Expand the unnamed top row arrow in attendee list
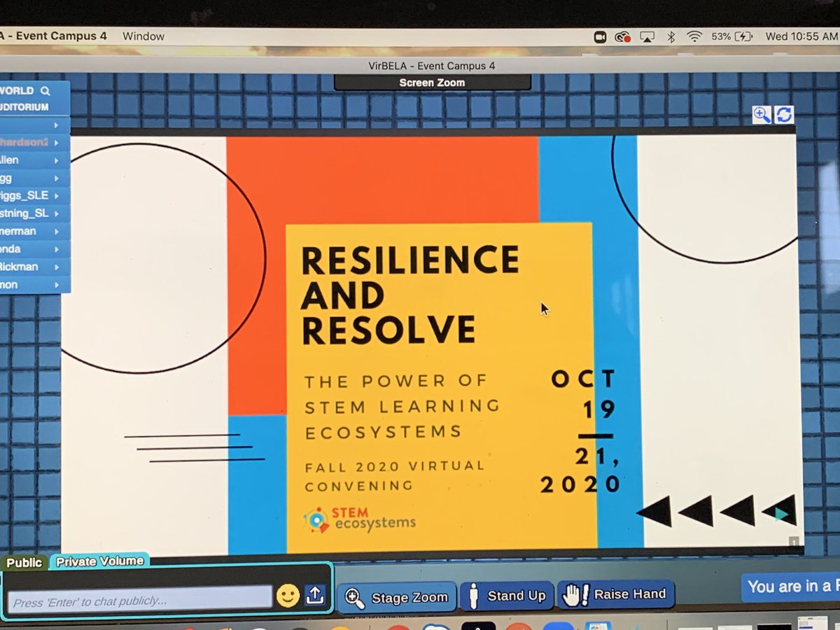The image size is (840, 630). (56, 126)
